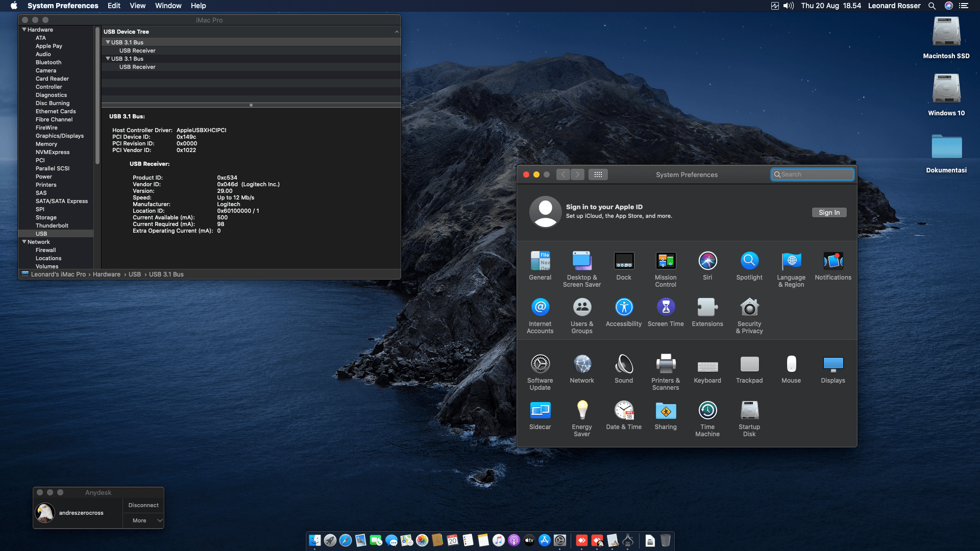This screenshot has height=551, width=980.
Task: Open the More dropdown in Anydesk window
Action: (143, 520)
